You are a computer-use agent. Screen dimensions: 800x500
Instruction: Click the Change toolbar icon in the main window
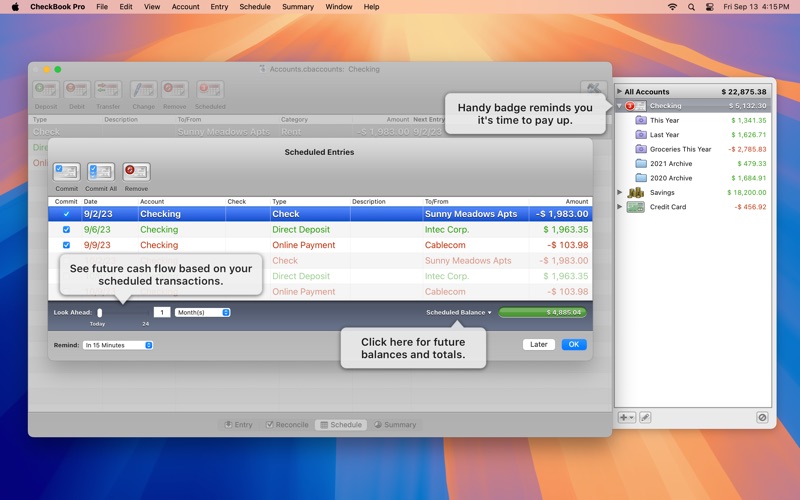click(x=143, y=90)
